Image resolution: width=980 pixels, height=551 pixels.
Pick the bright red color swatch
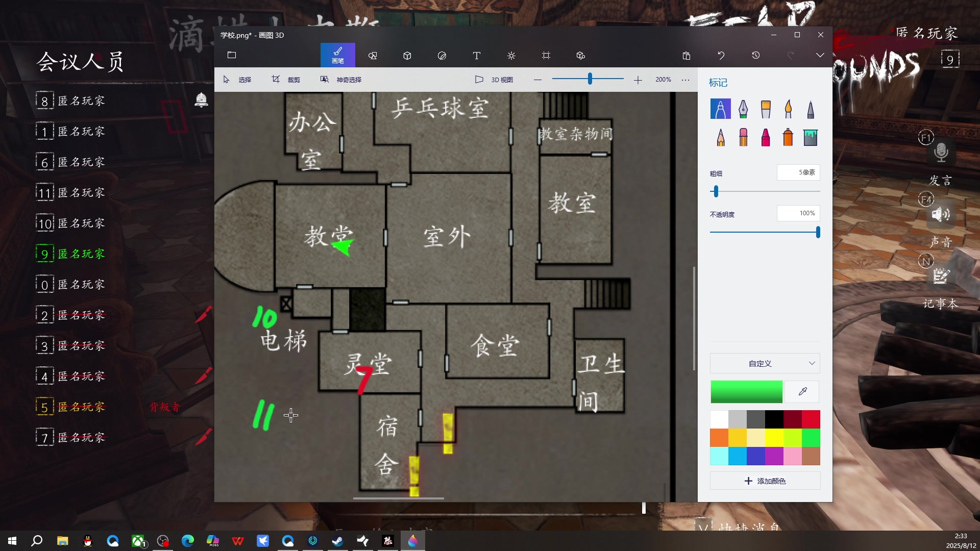(811, 419)
